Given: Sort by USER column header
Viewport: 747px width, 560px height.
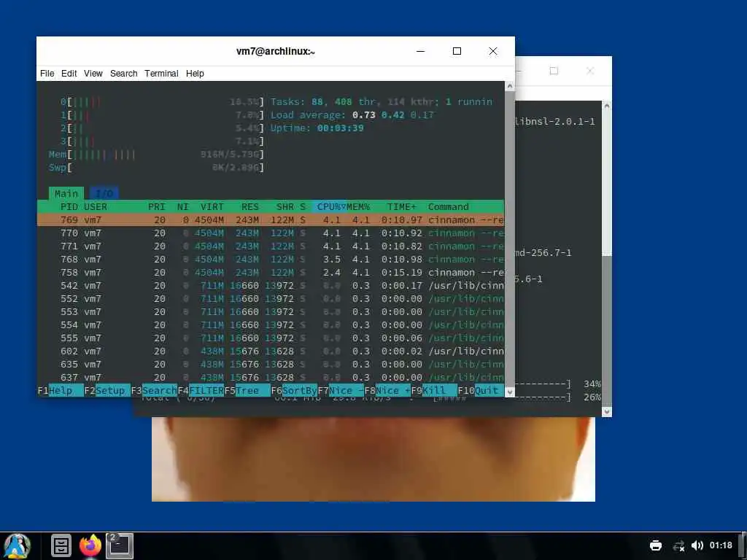Looking at the screenshot, I should coord(96,206).
